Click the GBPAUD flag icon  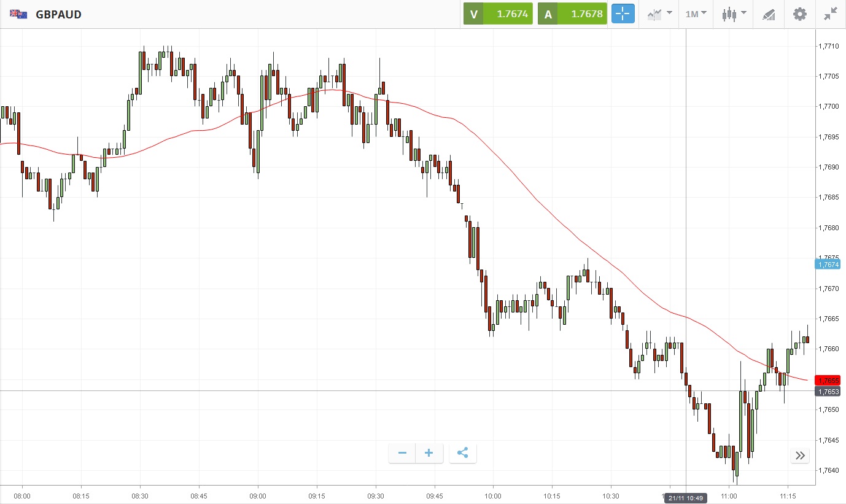point(18,14)
